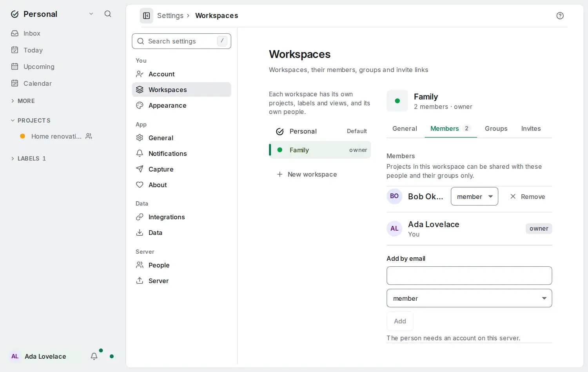Collapse the PROJECTS section
The image size is (588, 372).
click(x=31, y=121)
